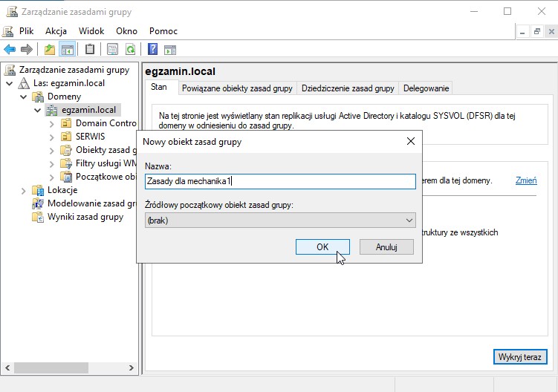The height and width of the screenshot is (392, 558).
Task: Click the Back arrow toolbar icon
Action: point(10,50)
